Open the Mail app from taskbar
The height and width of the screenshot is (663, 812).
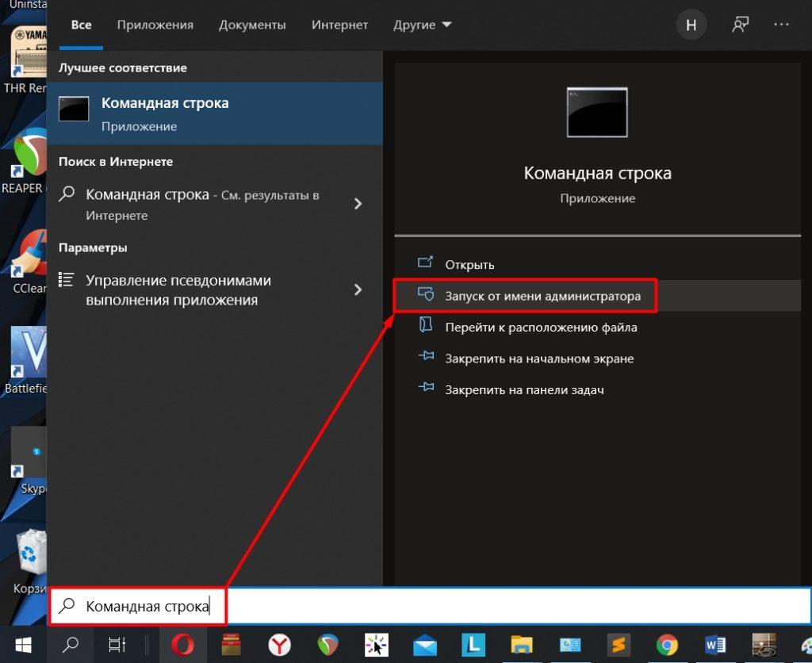425,646
